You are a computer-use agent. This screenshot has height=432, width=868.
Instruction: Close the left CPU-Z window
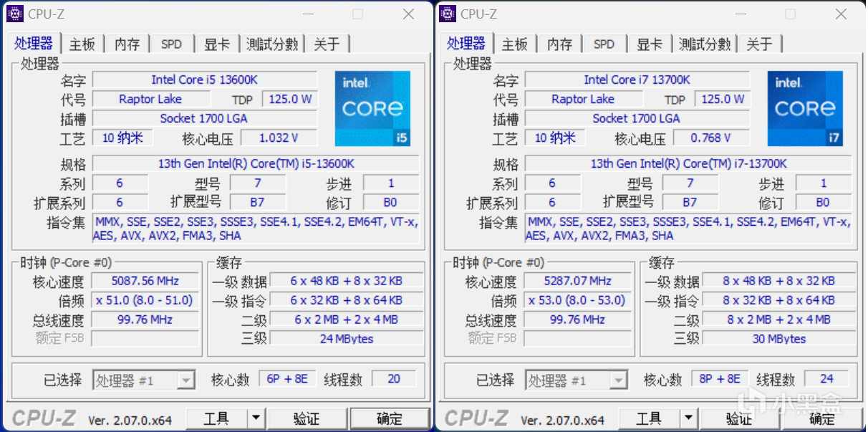[x=408, y=14]
